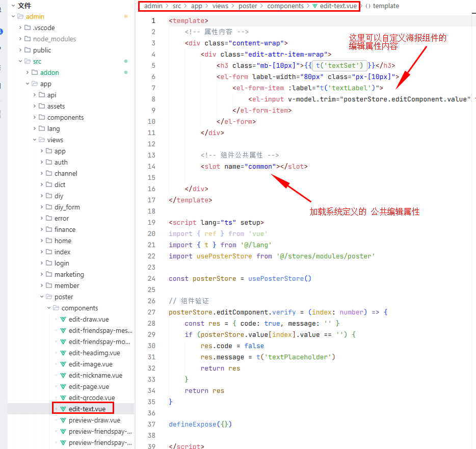Collapse the views folder chevron
This screenshot has height=449, width=476.
click(x=35, y=140)
